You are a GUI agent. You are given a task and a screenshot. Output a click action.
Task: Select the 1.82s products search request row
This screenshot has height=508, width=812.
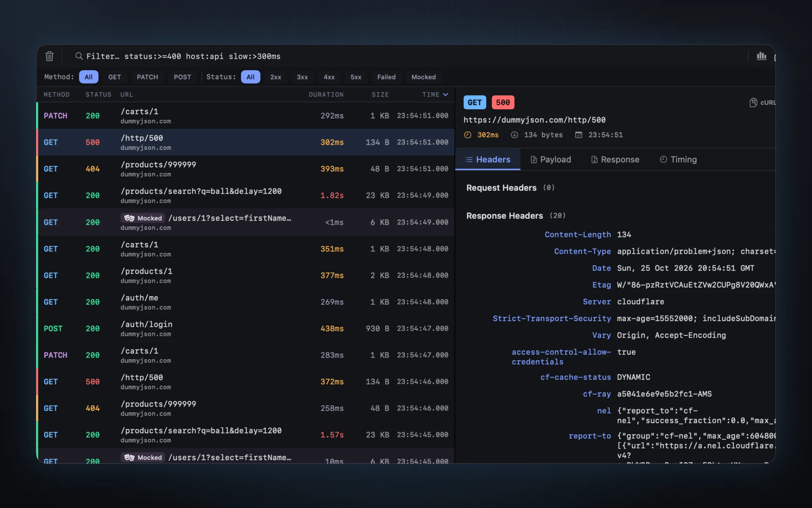click(246, 195)
